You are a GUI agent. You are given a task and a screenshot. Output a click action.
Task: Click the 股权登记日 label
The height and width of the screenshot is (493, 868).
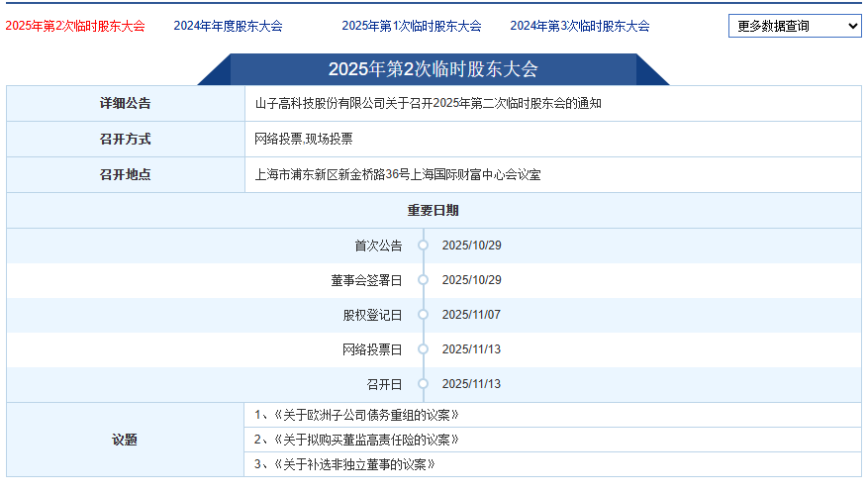pos(372,315)
